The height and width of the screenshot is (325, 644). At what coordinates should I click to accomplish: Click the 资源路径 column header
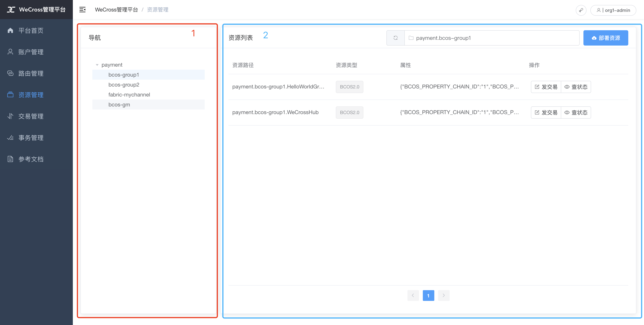pos(243,65)
